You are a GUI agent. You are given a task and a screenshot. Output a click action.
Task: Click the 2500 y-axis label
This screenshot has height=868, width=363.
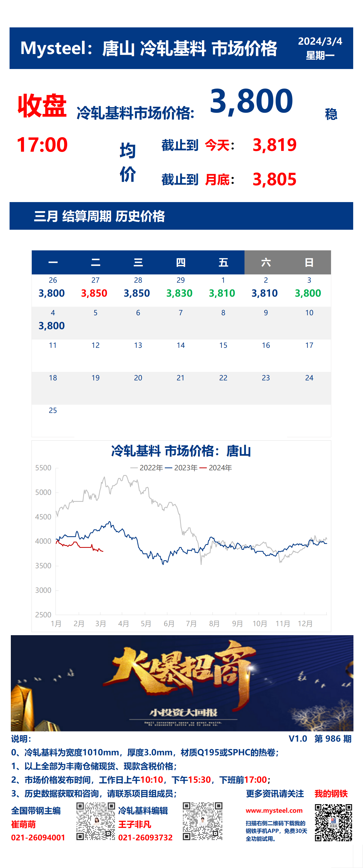(x=43, y=614)
